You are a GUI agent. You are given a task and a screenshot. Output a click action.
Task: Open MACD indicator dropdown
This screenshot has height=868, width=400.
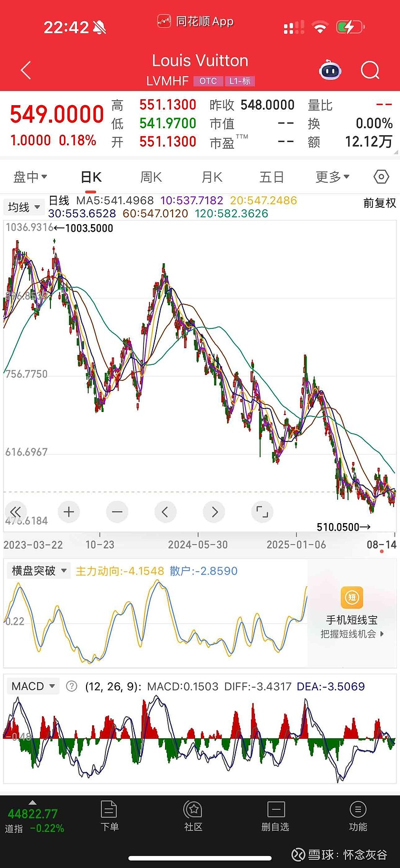click(x=33, y=686)
